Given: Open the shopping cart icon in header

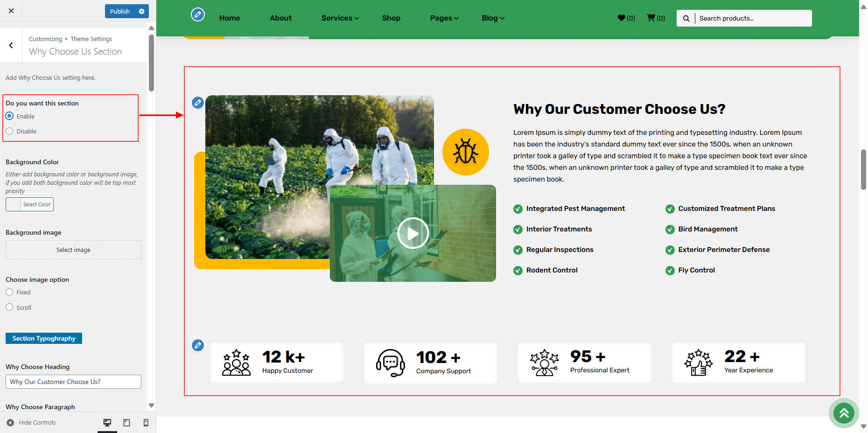Looking at the screenshot, I should pyautogui.click(x=651, y=18).
